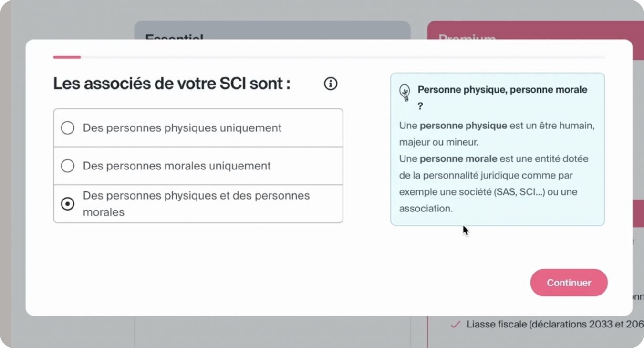Click the "Des personnes morales uniquement" label text
This screenshot has width=644, height=348.
click(x=177, y=166)
